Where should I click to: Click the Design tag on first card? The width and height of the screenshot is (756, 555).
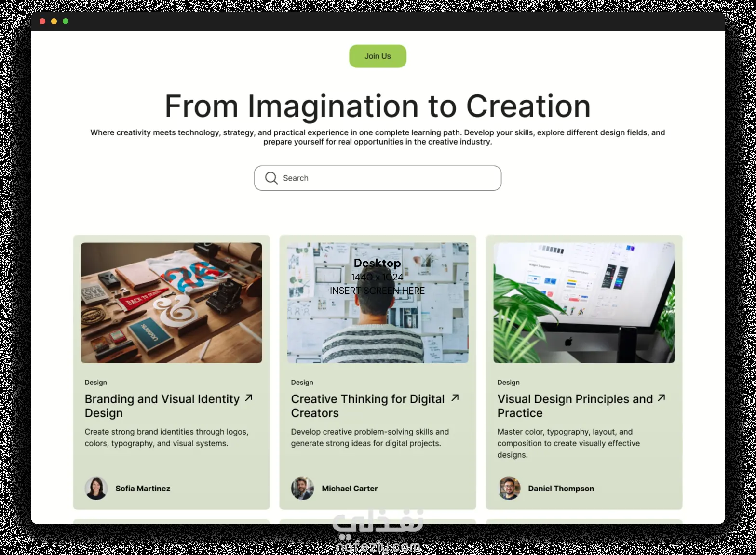pos(95,383)
